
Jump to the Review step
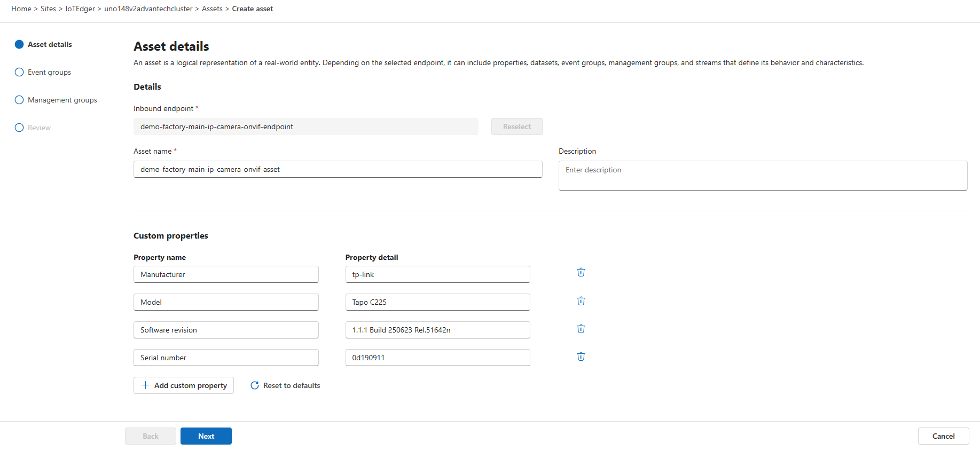click(39, 128)
